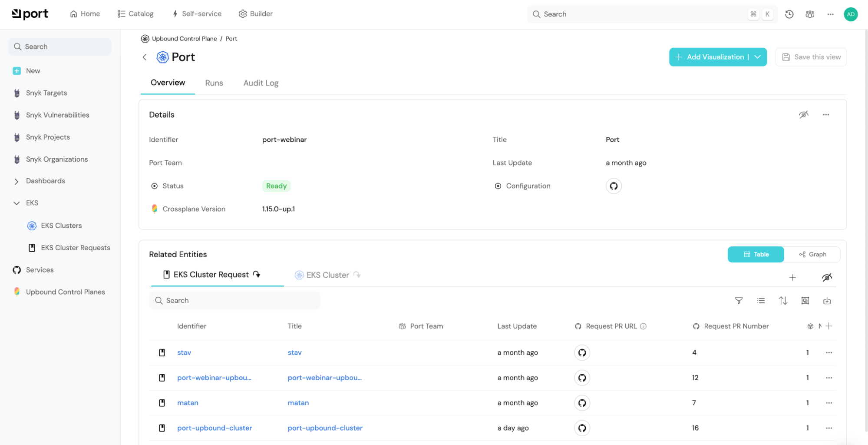868x445 pixels.
Task: Open Self-service in the top navigation
Action: (197, 14)
